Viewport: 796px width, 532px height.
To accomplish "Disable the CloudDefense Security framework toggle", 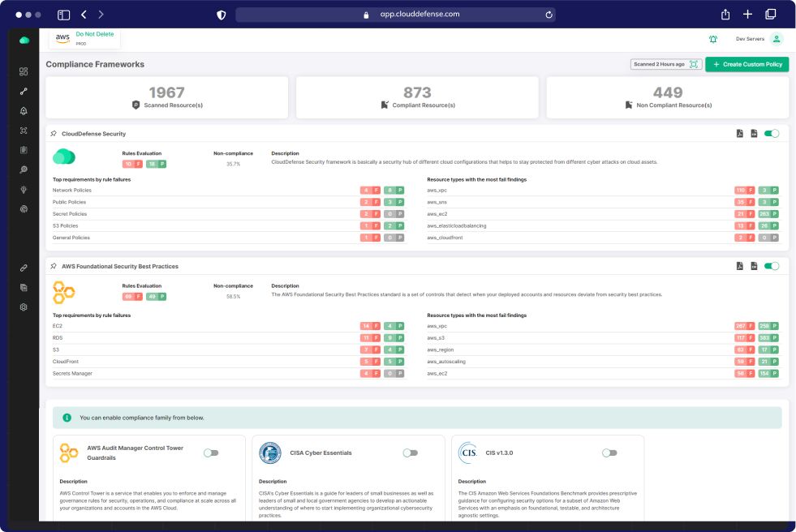I will 772,133.
